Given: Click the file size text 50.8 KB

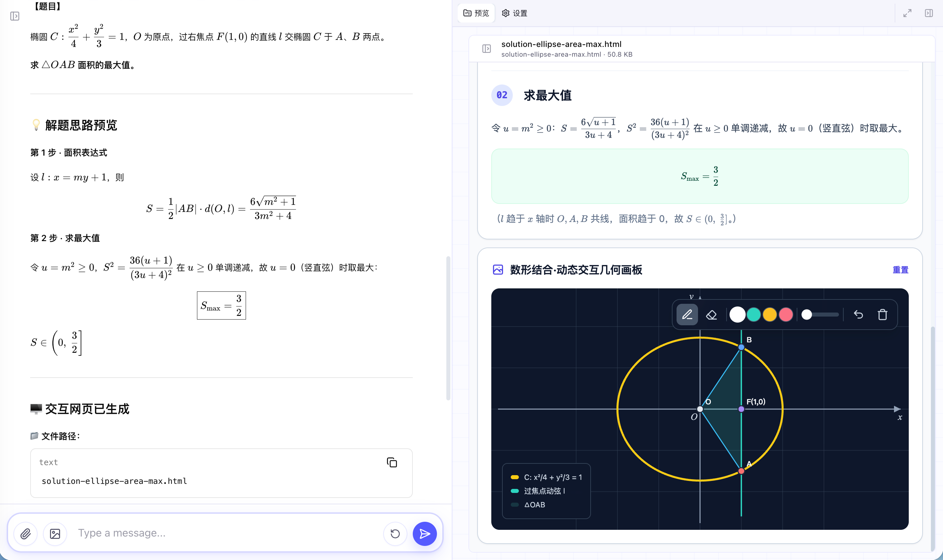Looking at the screenshot, I should (x=620, y=54).
